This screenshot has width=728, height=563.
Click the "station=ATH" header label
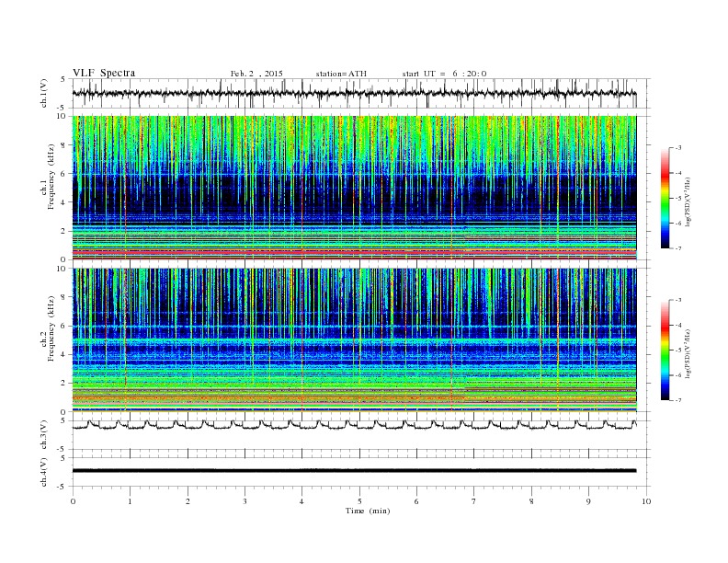341,74
